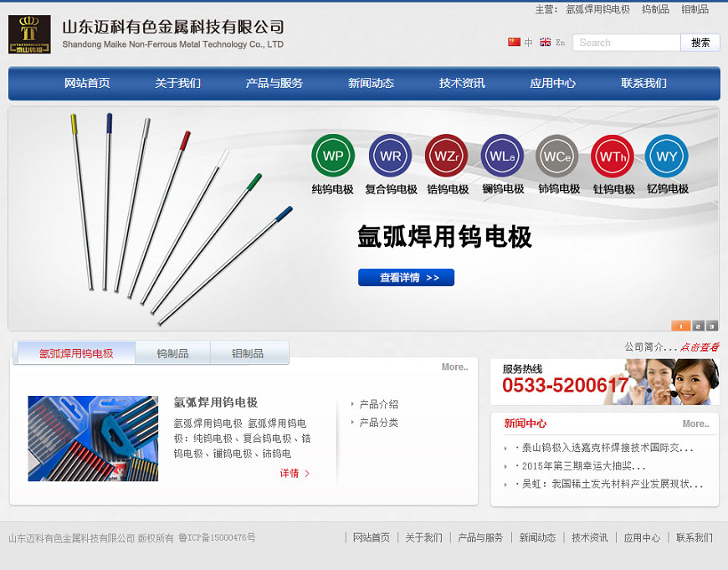This screenshot has width=728, height=570.
Task: Select the red WTh electrode badge
Action: click(x=613, y=156)
